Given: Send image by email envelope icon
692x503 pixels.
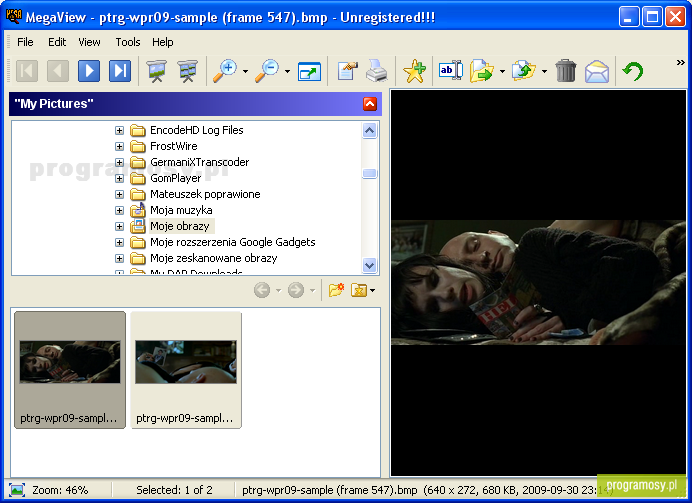Looking at the screenshot, I should (597, 71).
